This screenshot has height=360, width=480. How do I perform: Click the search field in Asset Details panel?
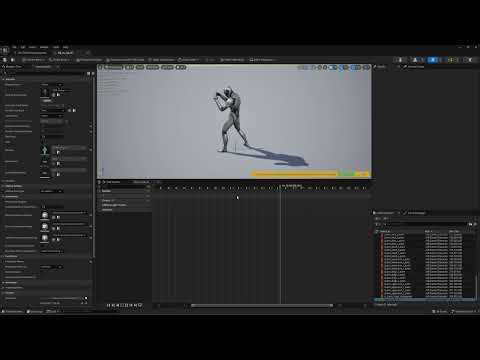tap(45, 73)
